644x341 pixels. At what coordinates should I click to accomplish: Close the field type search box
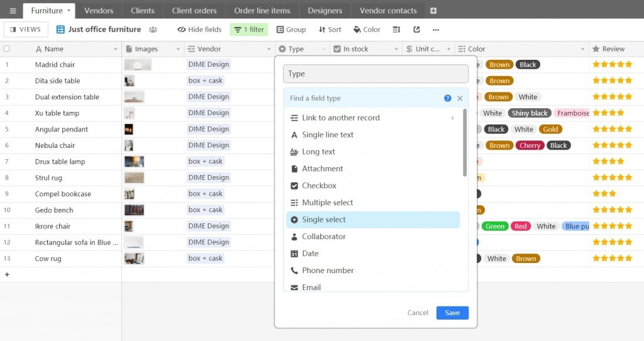(x=460, y=98)
